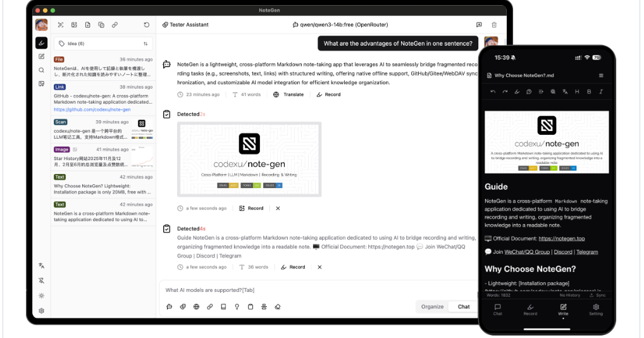Click the scan screenshot record icon

point(60,25)
